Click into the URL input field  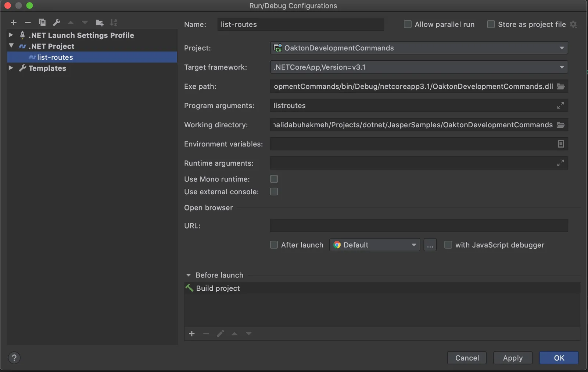click(419, 226)
